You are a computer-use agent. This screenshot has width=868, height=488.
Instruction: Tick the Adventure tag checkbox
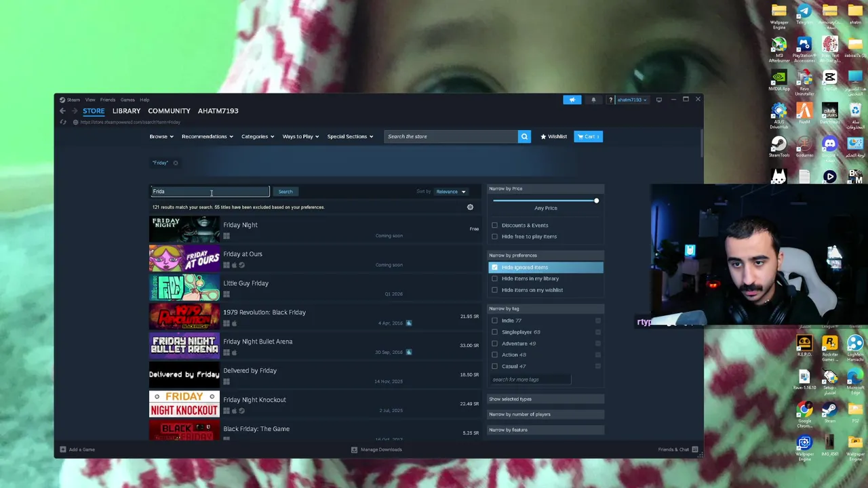coord(494,344)
